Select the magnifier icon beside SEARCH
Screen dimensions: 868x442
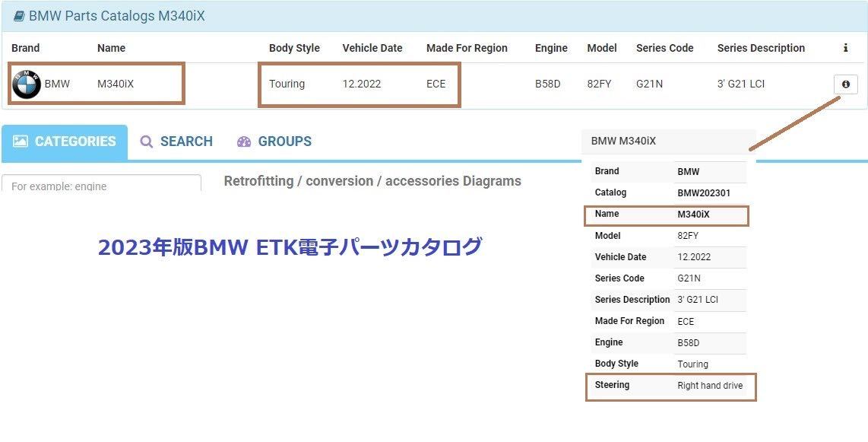[x=146, y=142]
